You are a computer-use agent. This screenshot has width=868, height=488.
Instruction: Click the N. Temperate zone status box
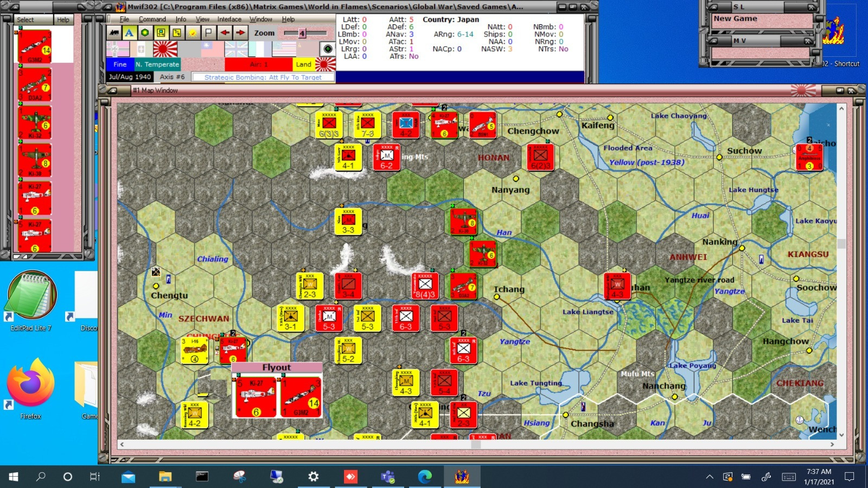pos(157,64)
